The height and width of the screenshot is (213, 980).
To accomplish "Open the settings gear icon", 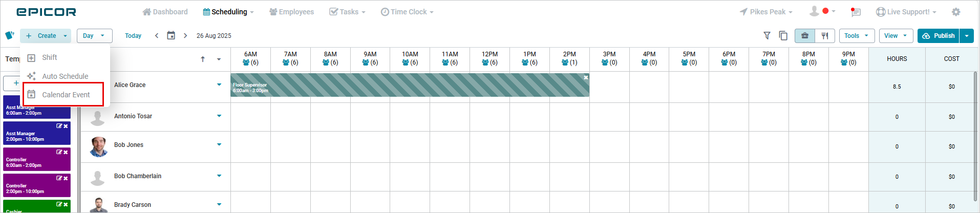I will click(955, 12).
